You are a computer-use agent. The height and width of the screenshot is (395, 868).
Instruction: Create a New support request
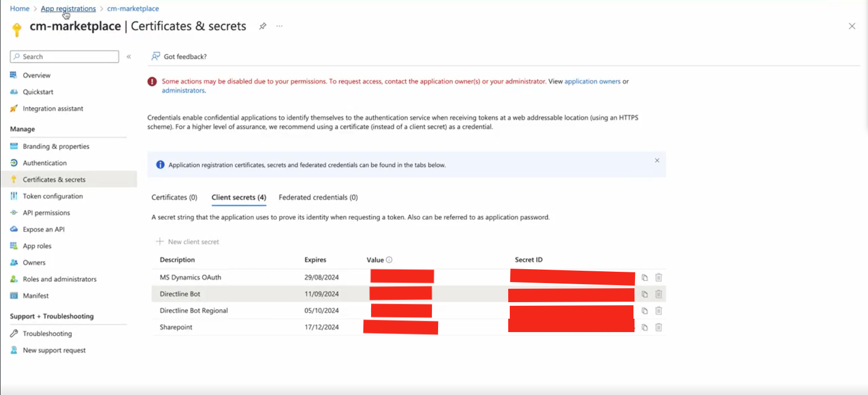pos(54,350)
